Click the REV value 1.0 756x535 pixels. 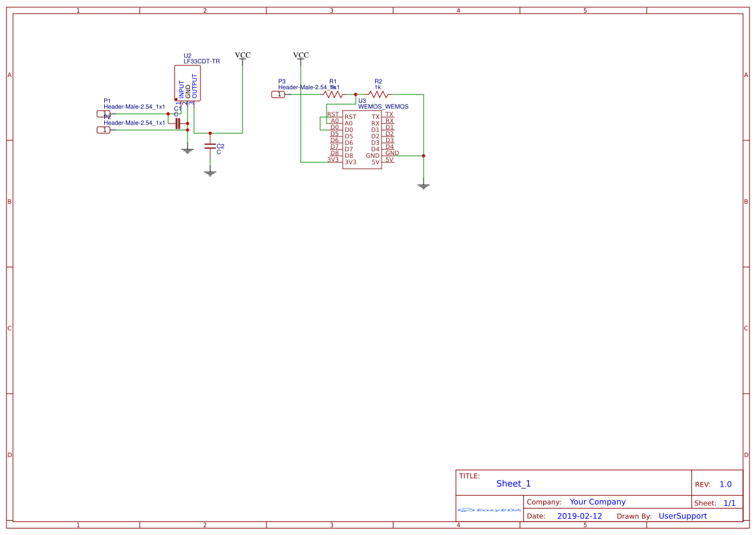[726, 485]
